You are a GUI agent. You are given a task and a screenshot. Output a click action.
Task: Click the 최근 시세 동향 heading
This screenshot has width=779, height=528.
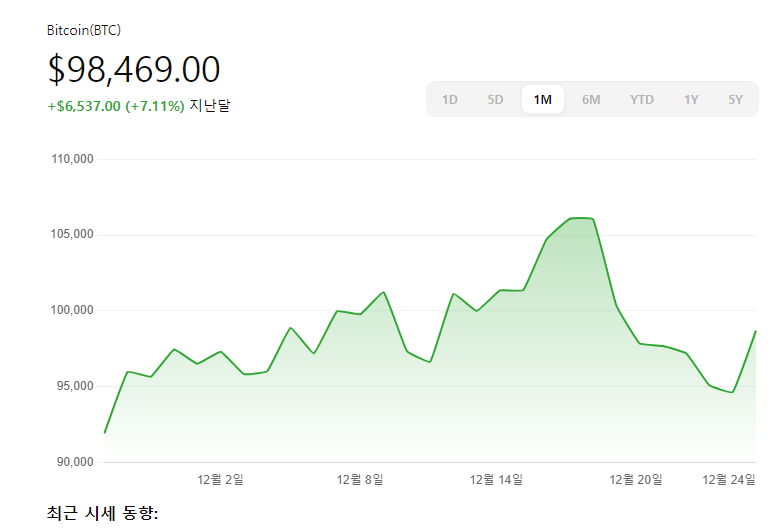tap(102, 513)
